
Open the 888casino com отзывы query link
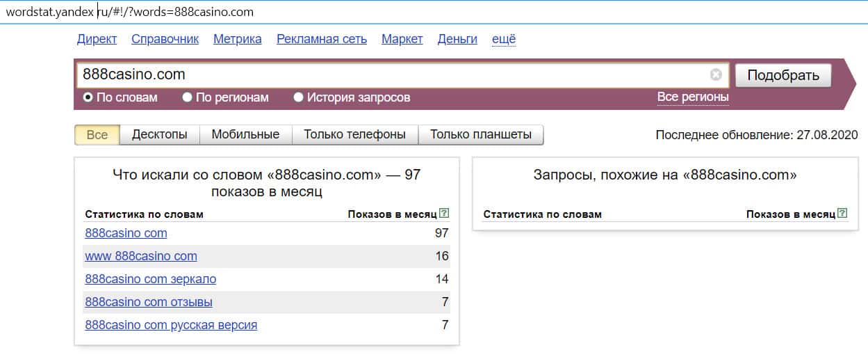[x=149, y=302]
